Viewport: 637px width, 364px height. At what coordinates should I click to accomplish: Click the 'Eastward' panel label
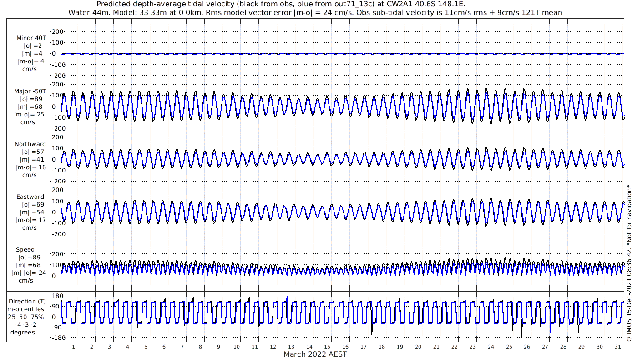click(x=30, y=197)
